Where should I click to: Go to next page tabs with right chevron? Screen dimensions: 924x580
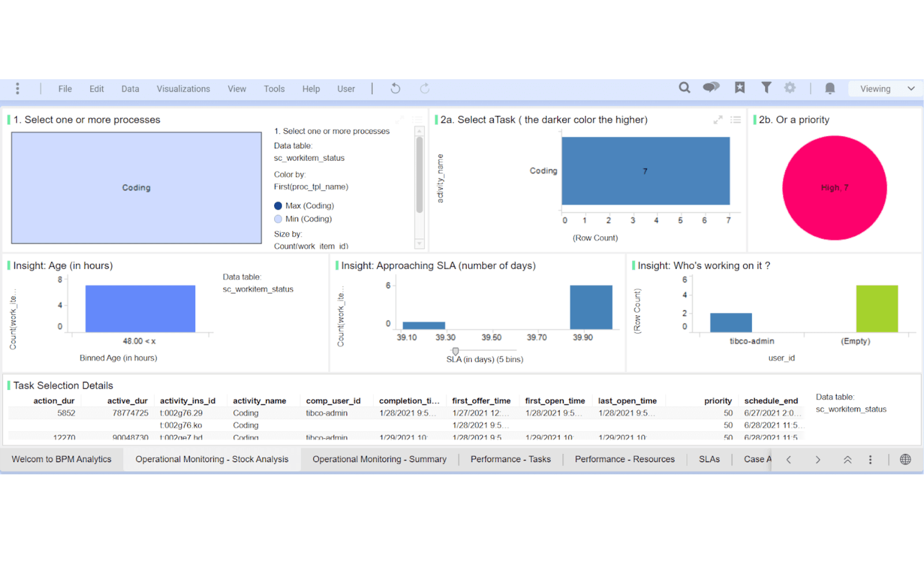tap(818, 460)
